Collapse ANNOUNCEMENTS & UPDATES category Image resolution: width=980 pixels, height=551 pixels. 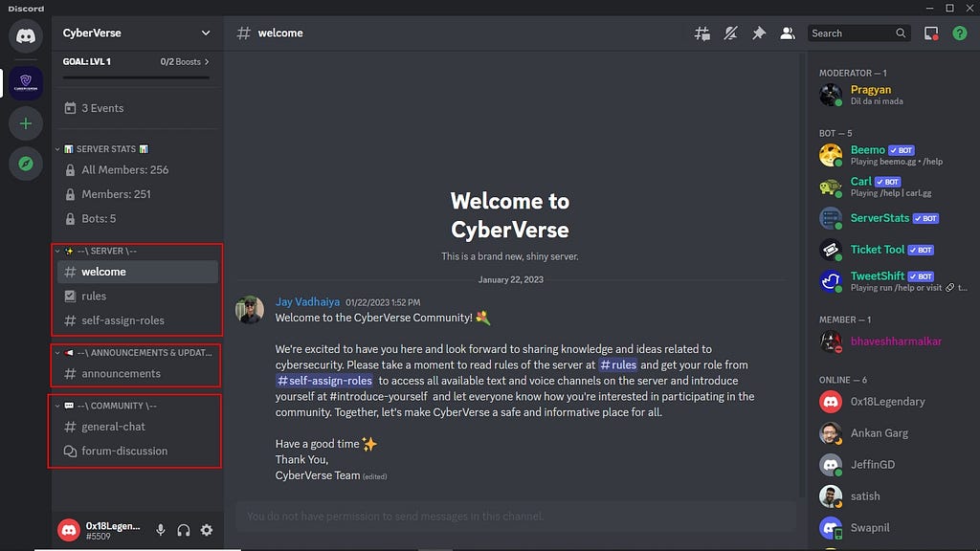[x=134, y=352]
